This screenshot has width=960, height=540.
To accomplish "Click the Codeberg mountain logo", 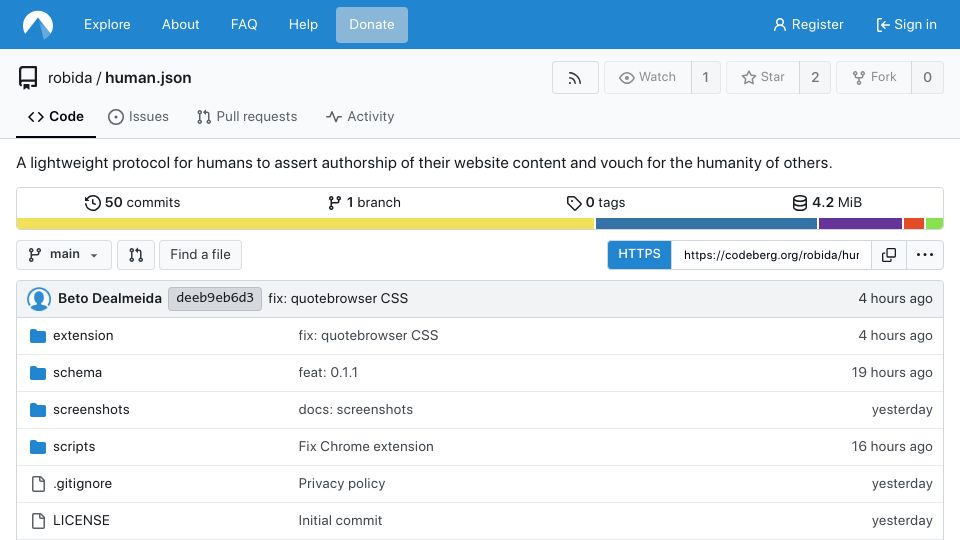I will pos(38,24).
